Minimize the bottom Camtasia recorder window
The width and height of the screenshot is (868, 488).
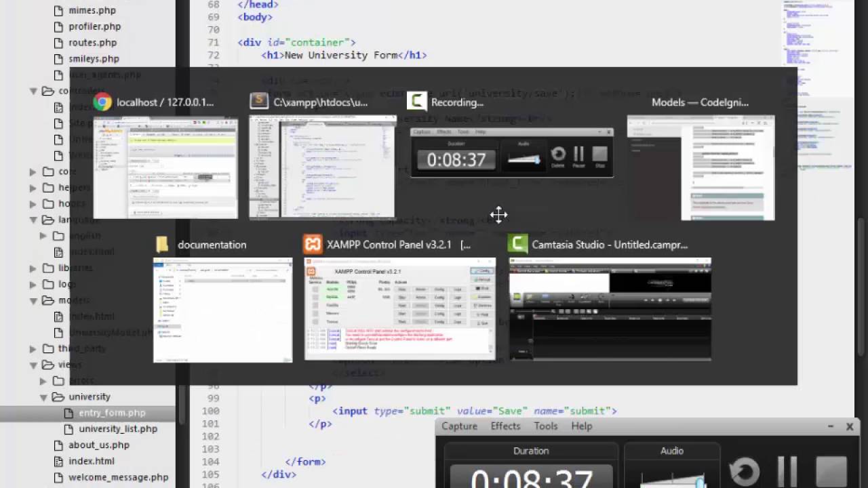[x=831, y=426]
